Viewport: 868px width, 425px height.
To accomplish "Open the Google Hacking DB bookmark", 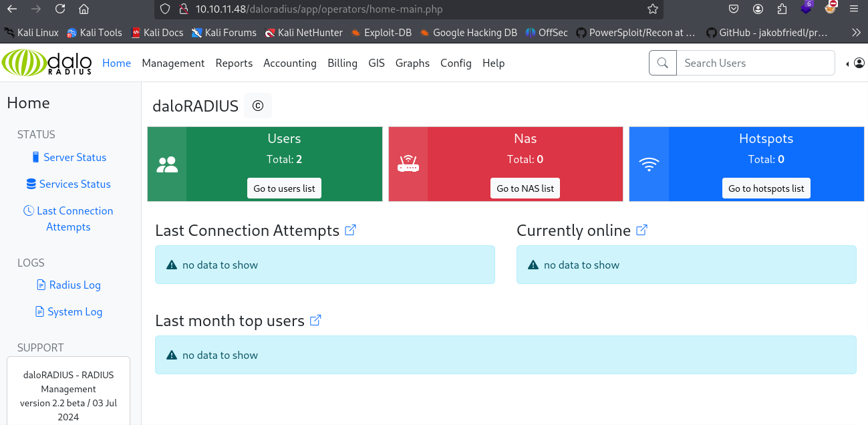I will pos(468,32).
